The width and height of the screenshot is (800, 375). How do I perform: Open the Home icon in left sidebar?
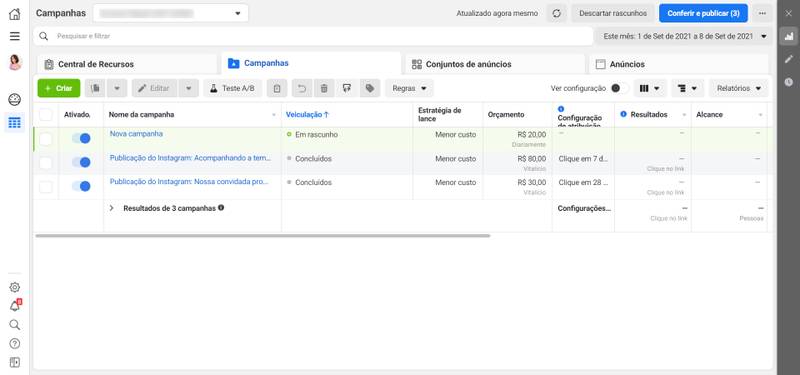click(15, 14)
